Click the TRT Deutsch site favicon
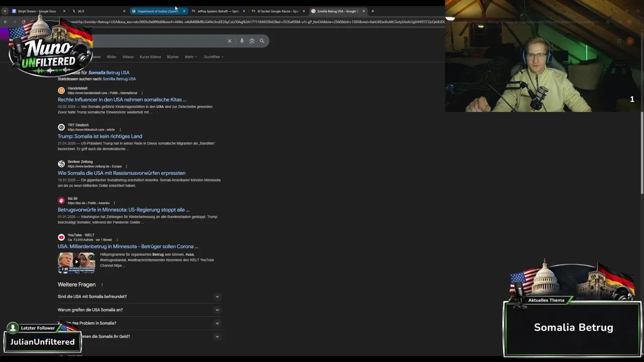Image resolution: width=644 pixels, height=362 pixels. [61, 127]
